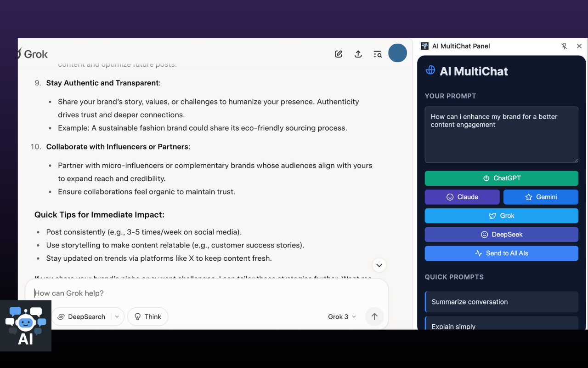Send prompt to Gemini
The width and height of the screenshot is (588, 368).
541,197
